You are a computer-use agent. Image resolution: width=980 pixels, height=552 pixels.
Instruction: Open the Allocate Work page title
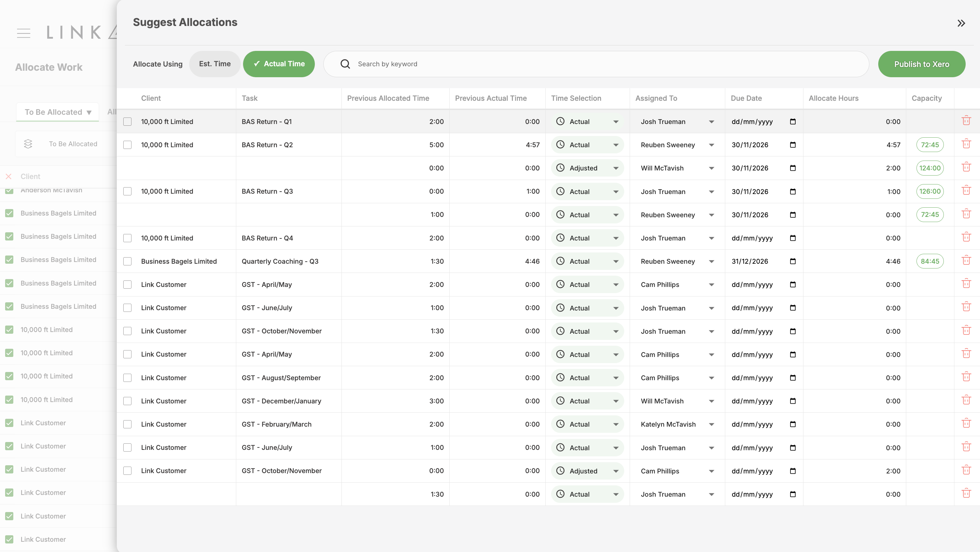(x=49, y=67)
